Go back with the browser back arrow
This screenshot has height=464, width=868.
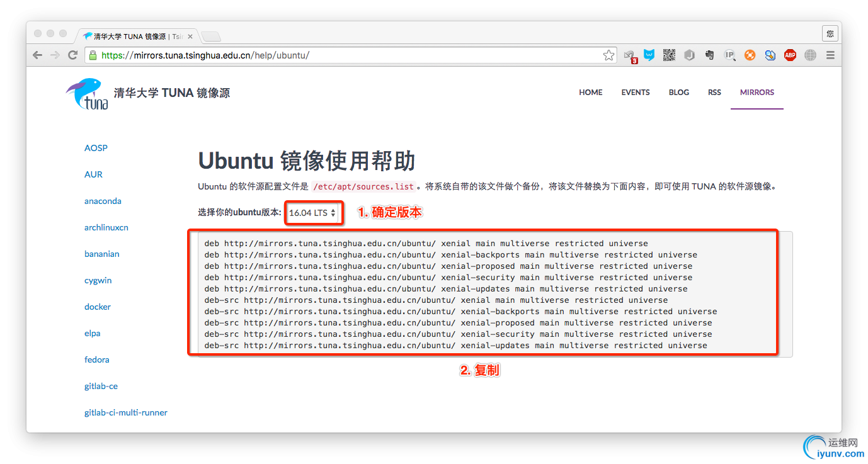pyautogui.click(x=38, y=55)
